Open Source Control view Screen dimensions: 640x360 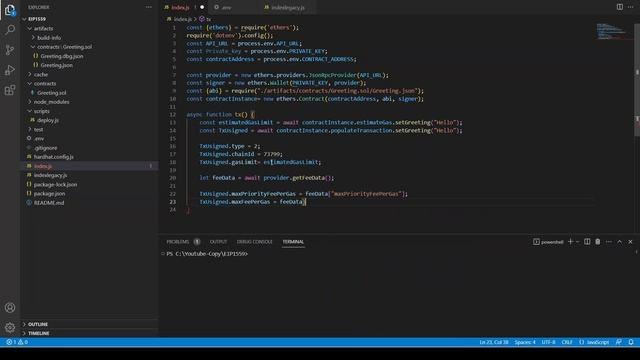tap(10, 50)
